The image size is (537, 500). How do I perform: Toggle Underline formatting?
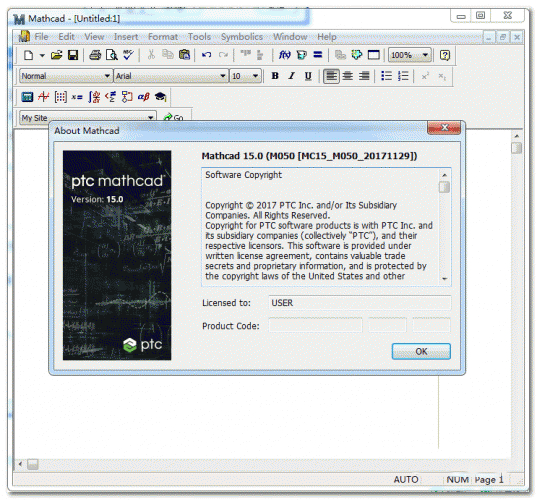pos(308,76)
